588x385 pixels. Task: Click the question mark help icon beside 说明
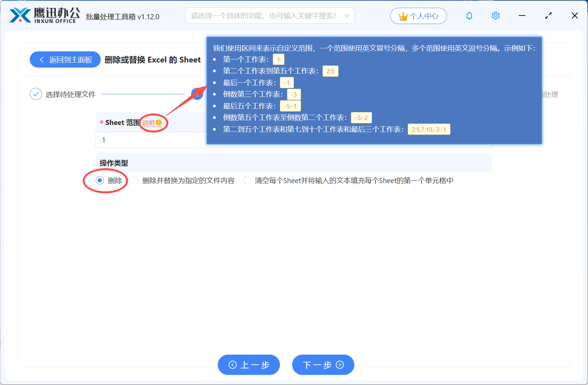159,123
